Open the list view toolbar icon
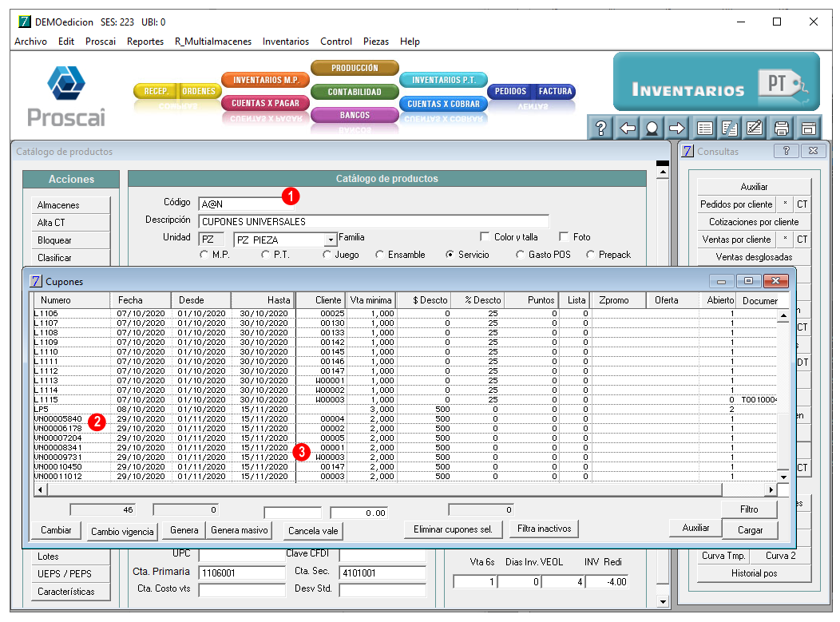The height and width of the screenshot is (622, 840). click(x=704, y=128)
